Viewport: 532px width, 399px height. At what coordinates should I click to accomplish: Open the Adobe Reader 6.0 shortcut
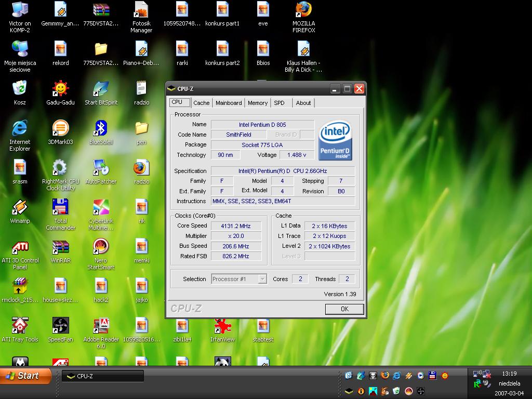pos(101,332)
